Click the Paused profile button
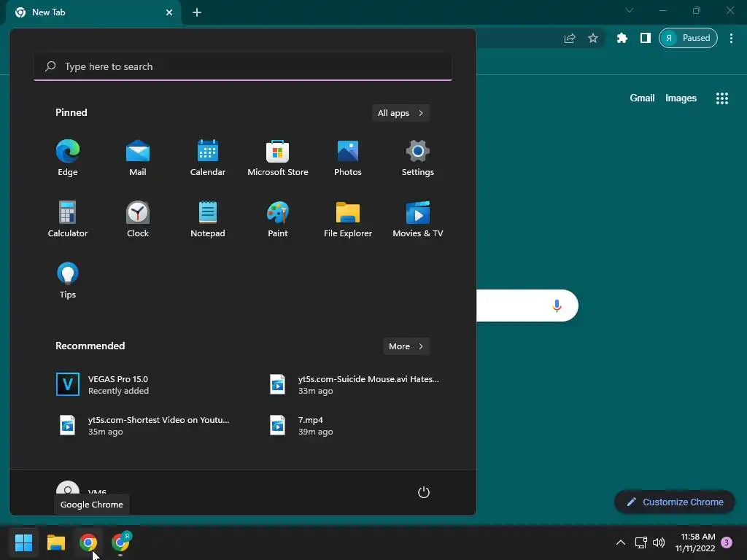Screen dimensions: 747x560 tap(688, 38)
